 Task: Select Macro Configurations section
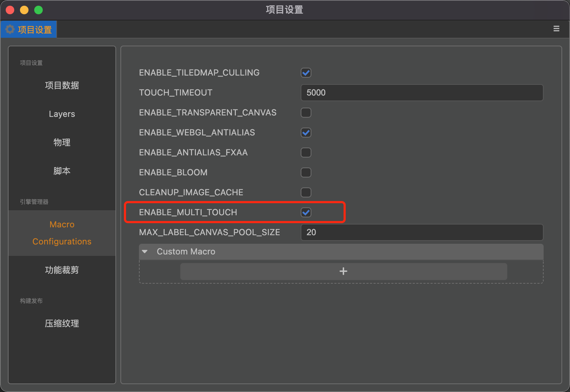click(62, 233)
